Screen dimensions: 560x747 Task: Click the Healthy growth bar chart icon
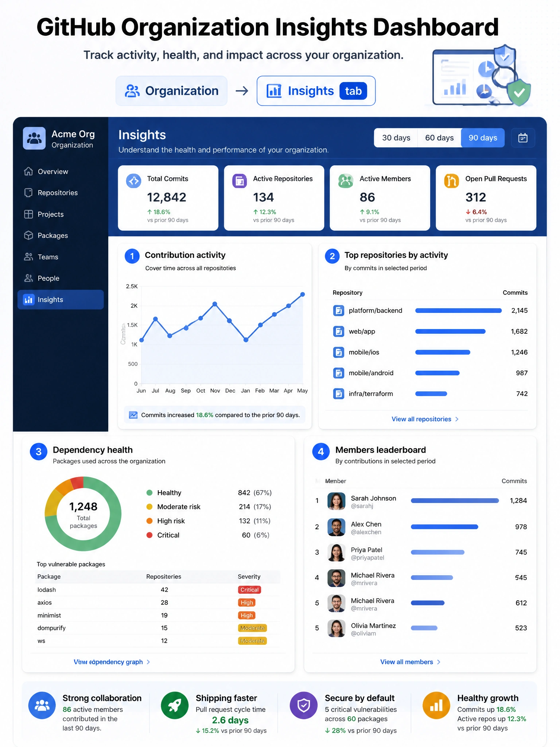[x=436, y=705]
